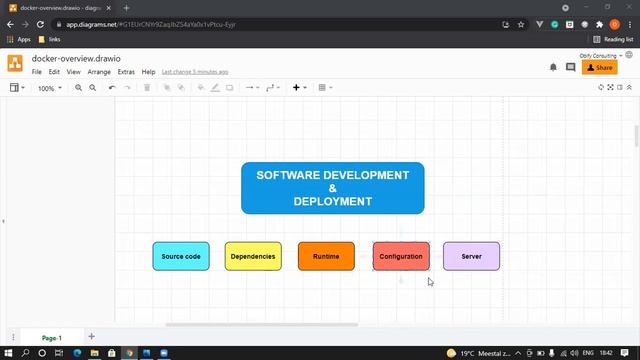This screenshot has width=640, height=360.
Task: Open a new browser tab
Action: pyautogui.click(x=126, y=8)
